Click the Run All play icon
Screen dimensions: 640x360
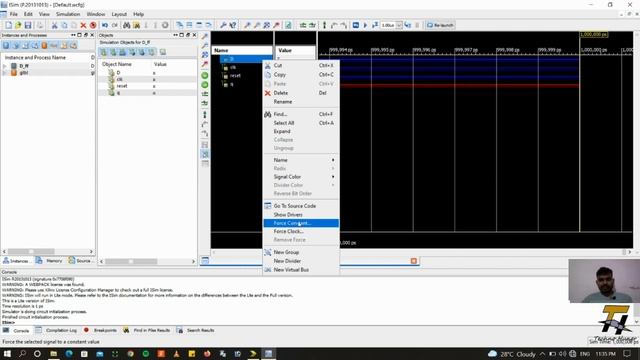[x=365, y=25]
